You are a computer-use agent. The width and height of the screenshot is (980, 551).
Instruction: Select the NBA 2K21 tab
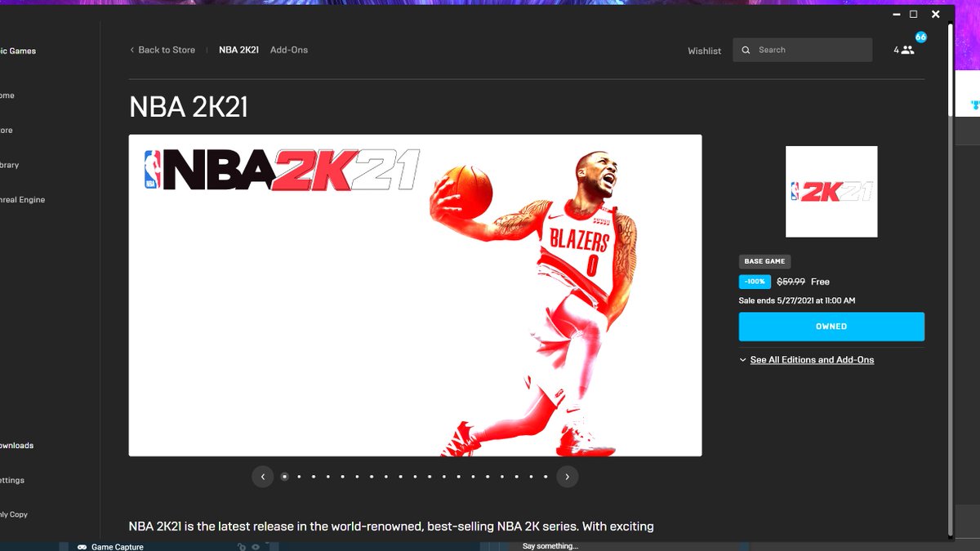point(238,50)
